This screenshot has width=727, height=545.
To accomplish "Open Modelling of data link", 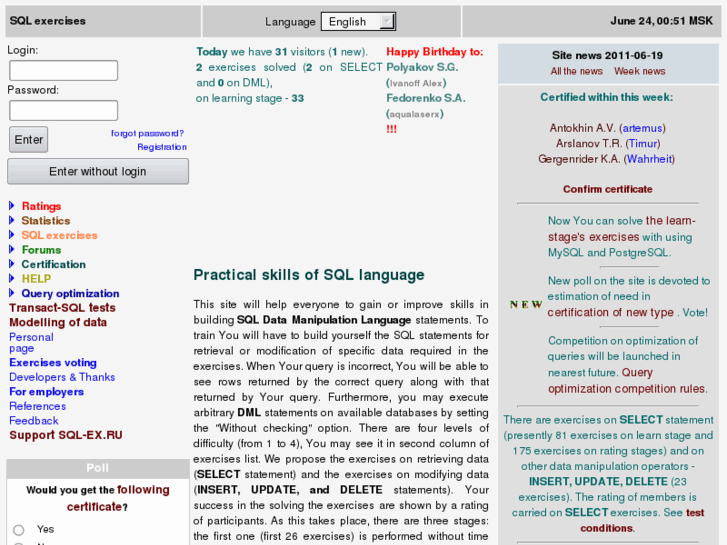I will (x=58, y=322).
